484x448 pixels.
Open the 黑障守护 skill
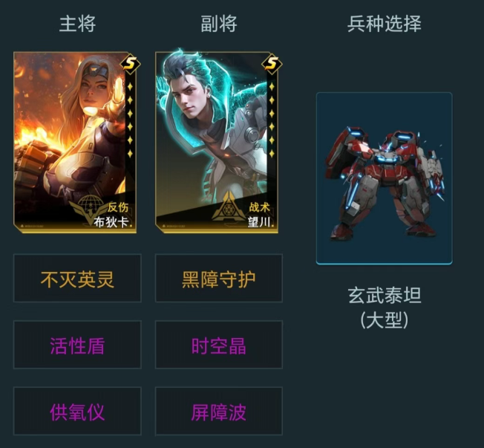tap(219, 278)
